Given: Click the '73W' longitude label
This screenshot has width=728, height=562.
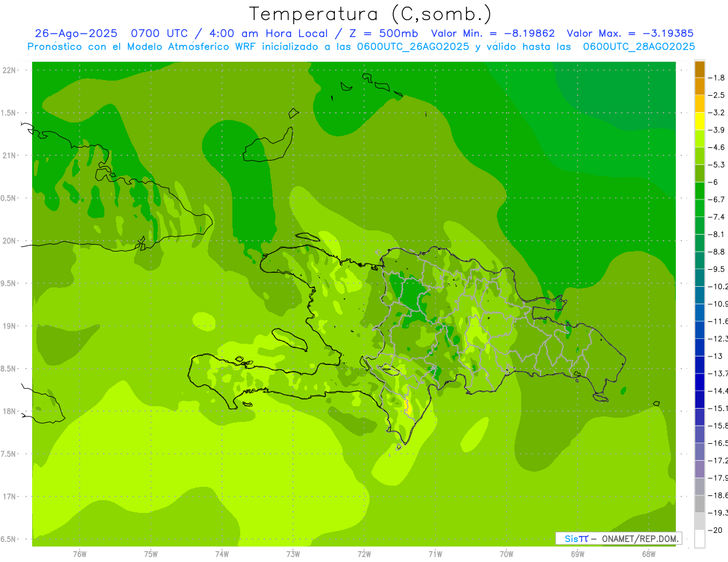Looking at the screenshot, I should point(293,554).
